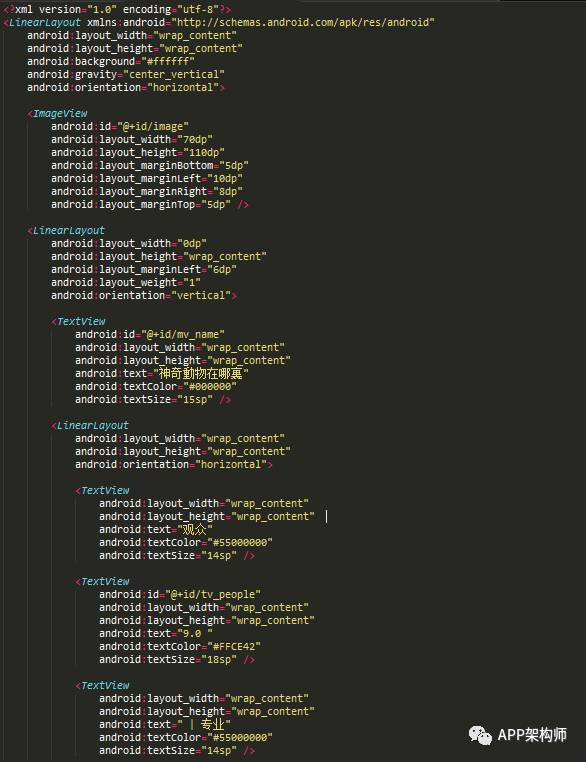Click the layout_marginRight="8dp" attribute
586x762 pixels.
click(147, 191)
